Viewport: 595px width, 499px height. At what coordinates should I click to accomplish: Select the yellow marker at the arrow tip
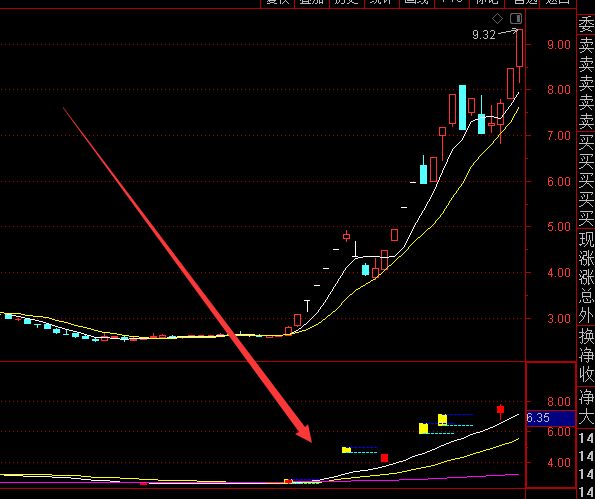[x=346, y=450]
